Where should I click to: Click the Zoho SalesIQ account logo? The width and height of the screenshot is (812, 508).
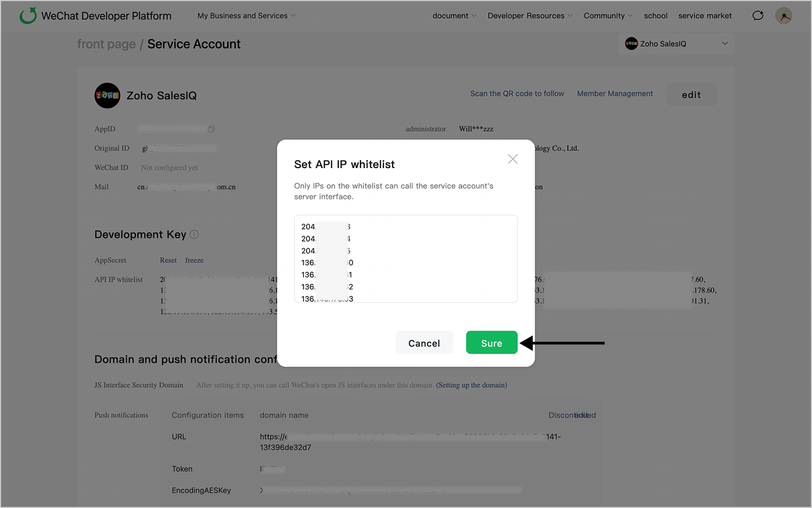coord(107,96)
